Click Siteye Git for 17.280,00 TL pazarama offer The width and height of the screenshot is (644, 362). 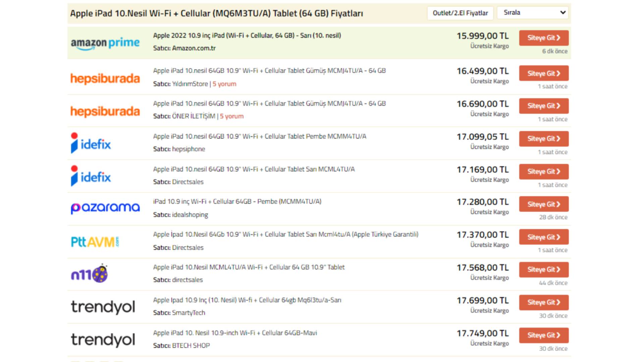click(544, 204)
